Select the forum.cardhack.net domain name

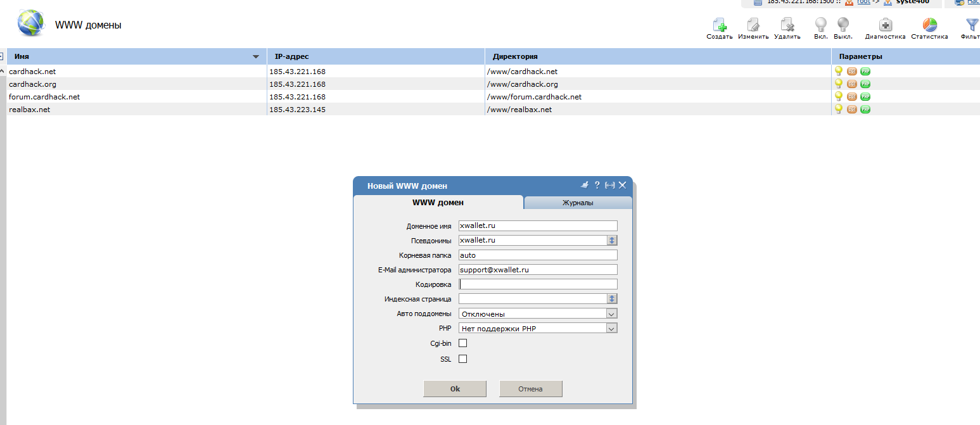pos(44,97)
